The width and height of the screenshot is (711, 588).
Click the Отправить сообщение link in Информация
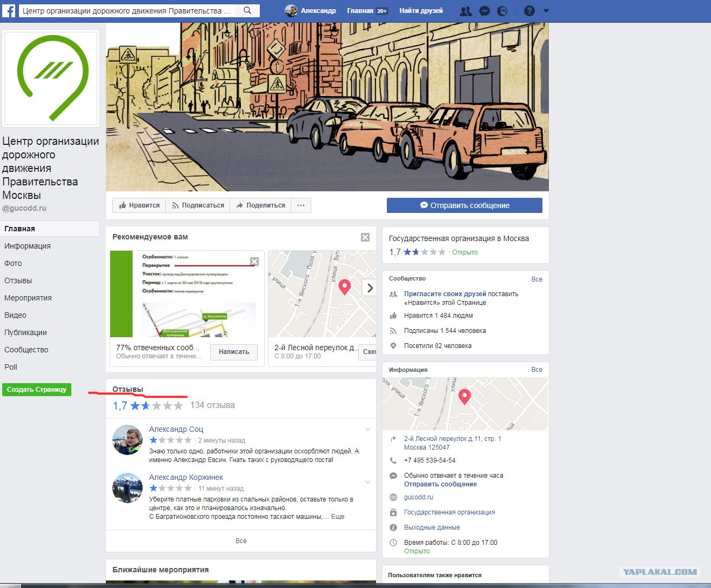point(440,484)
